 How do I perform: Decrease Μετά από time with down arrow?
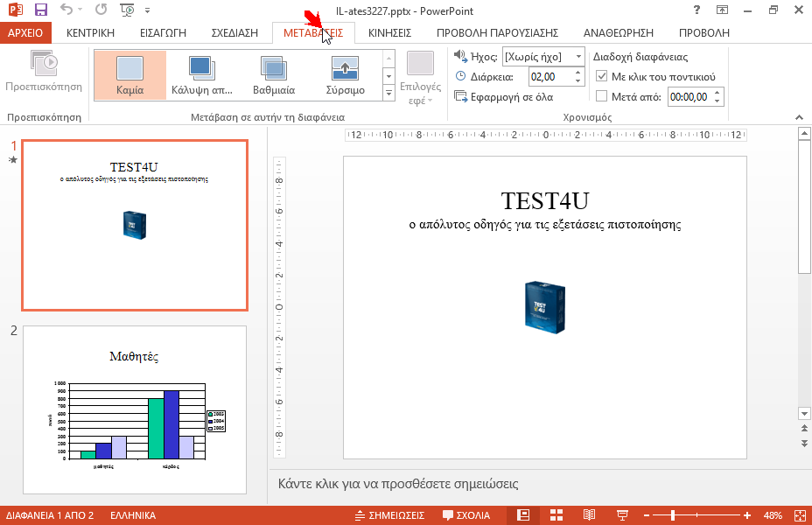[x=717, y=101]
